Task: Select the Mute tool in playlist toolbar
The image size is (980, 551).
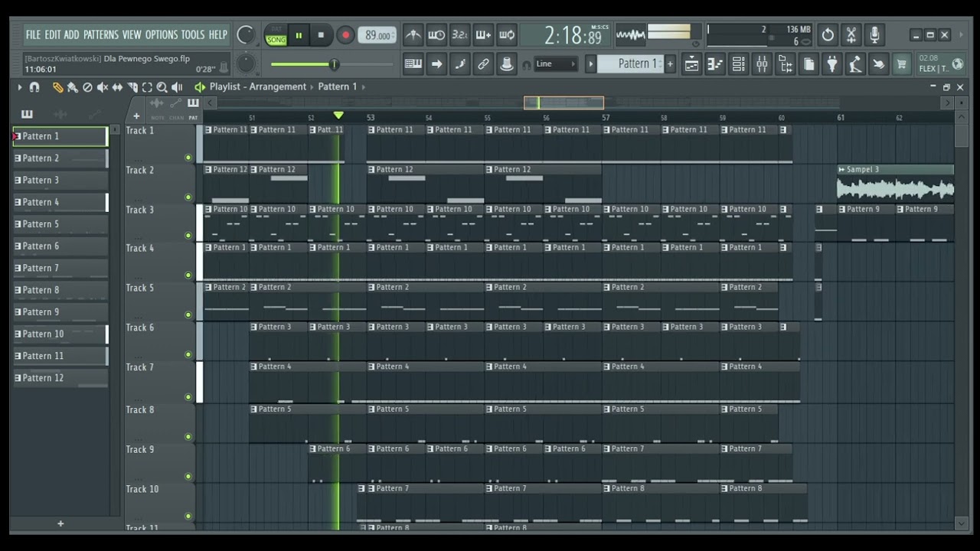Action: (102, 87)
